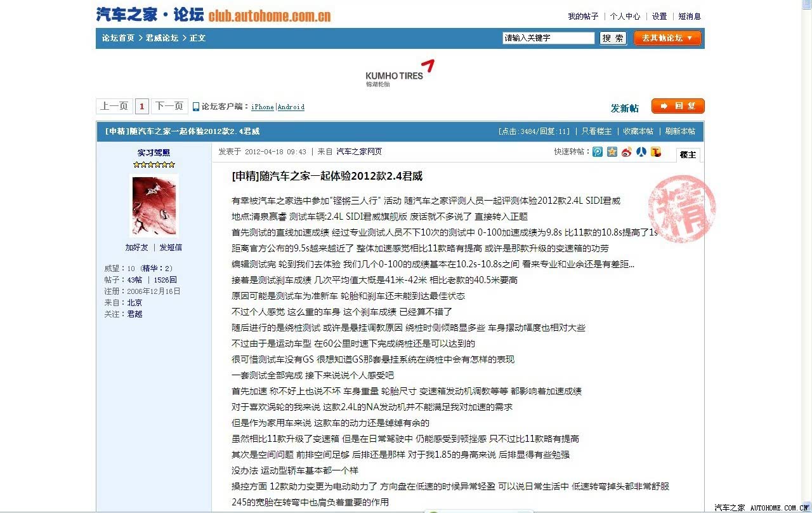Click the keyword search input field
The height and width of the screenshot is (513, 812).
pos(549,38)
